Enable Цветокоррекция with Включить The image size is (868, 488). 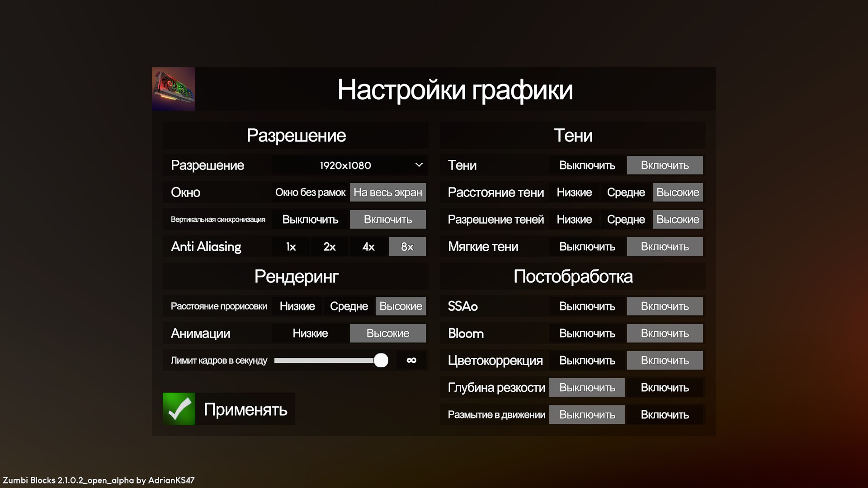665,361
